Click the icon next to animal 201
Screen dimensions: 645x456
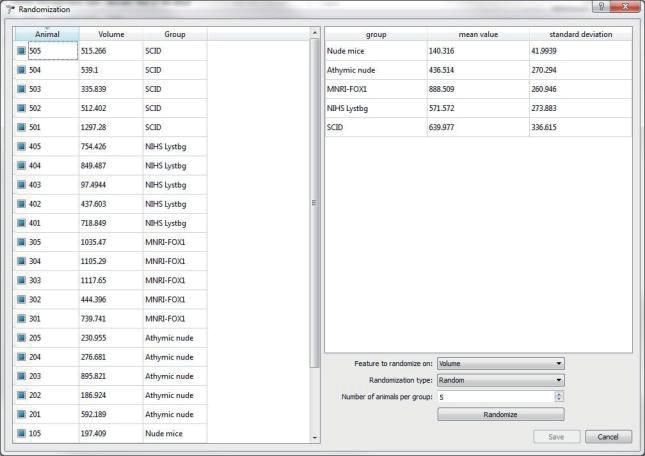tap(21, 414)
